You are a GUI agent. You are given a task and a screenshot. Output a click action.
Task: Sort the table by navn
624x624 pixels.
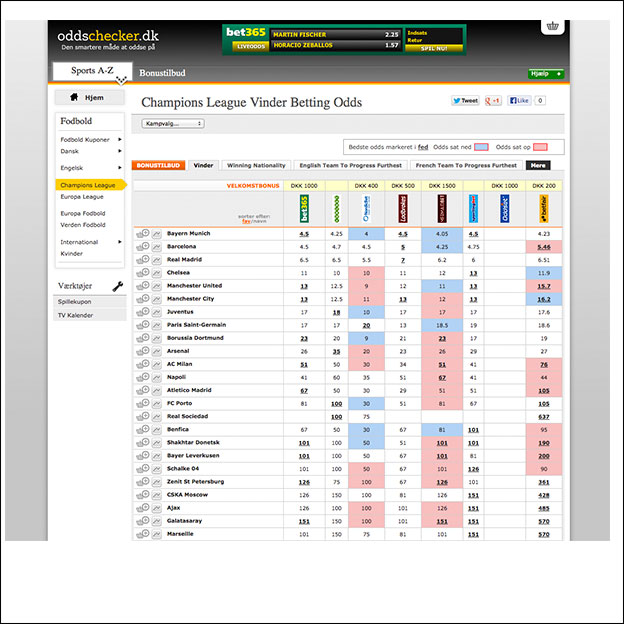pos(259,221)
